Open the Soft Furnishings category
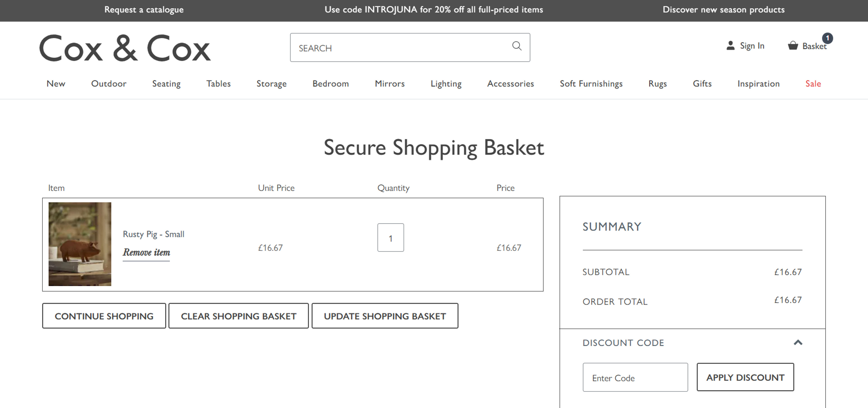This screenshot has height=408, width=868. pyautogui.click(x=591, y=84)
